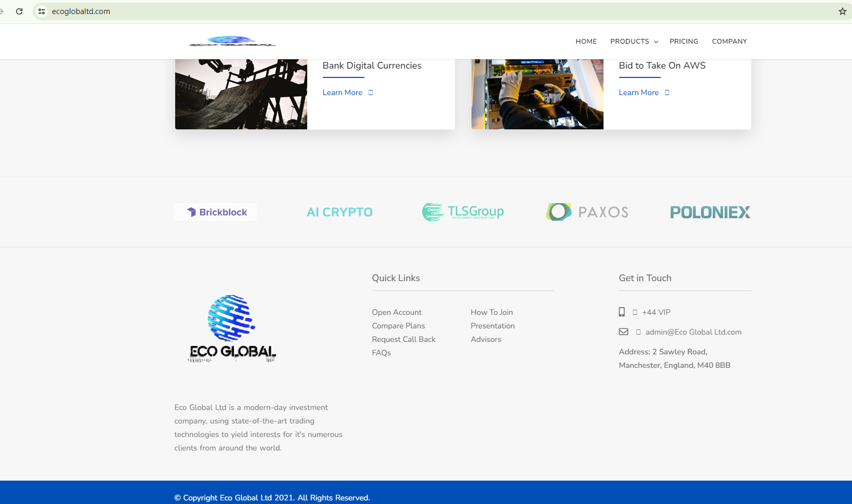
Task: Go to the Company page
Action: click(729, 42)
